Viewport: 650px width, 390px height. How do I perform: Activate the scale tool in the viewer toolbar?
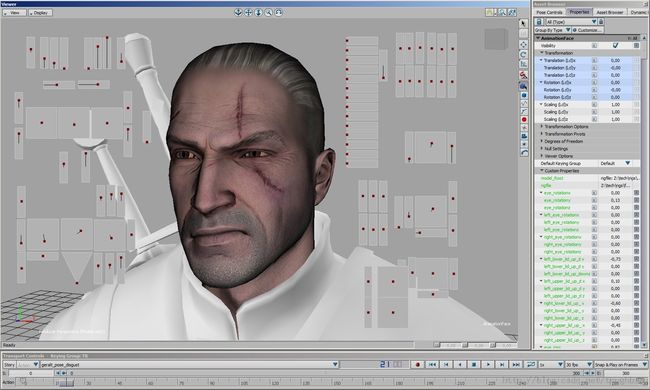click(x=524, y=64)
